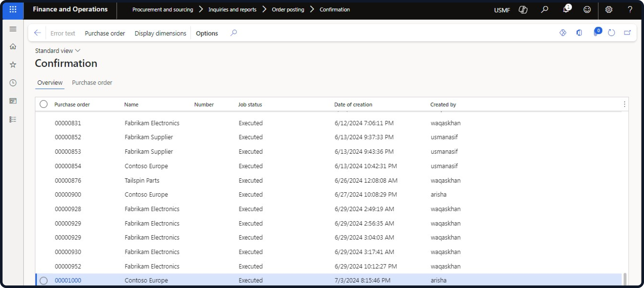Open Workspaces icon in sidebar

[13, 101]
